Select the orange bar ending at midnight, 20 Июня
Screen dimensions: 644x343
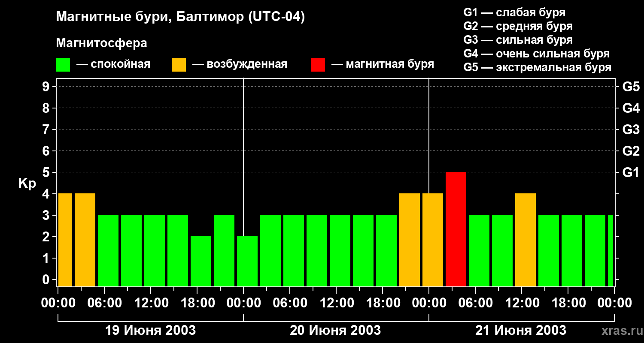(x=410, y=240)
